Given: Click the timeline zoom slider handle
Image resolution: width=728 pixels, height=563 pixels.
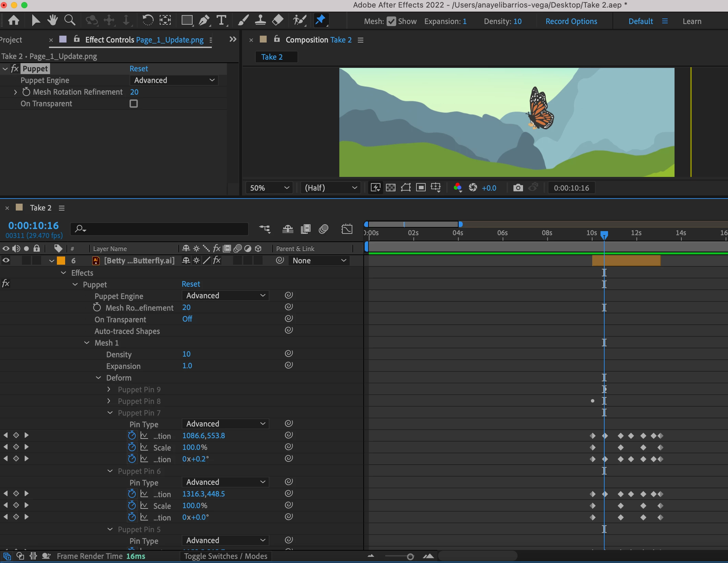Looking at the screenshot, I should [x=410, y=556].
